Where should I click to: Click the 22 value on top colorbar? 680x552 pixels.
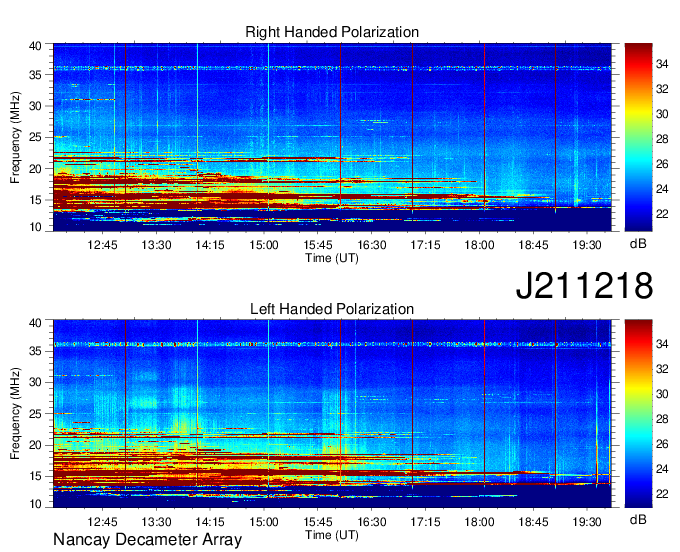pyautogui.click(x=662, y=214)
